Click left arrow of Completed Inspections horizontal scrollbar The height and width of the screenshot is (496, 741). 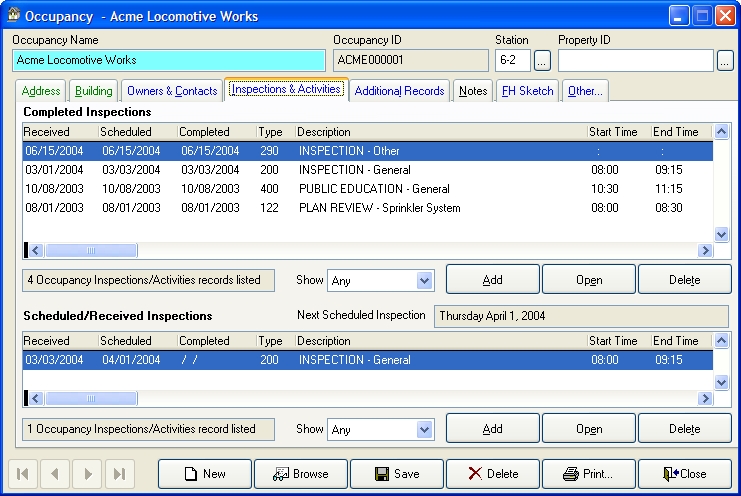[36, 250]
